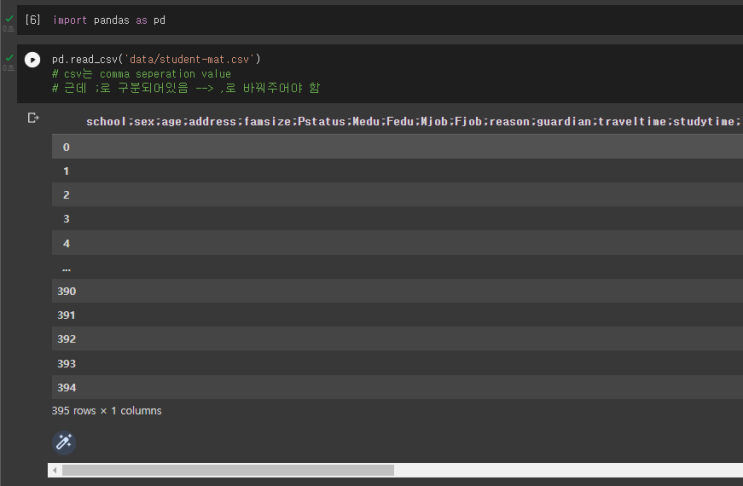Click the import pandas code line

pyautogui.click(x=109, y=20)
